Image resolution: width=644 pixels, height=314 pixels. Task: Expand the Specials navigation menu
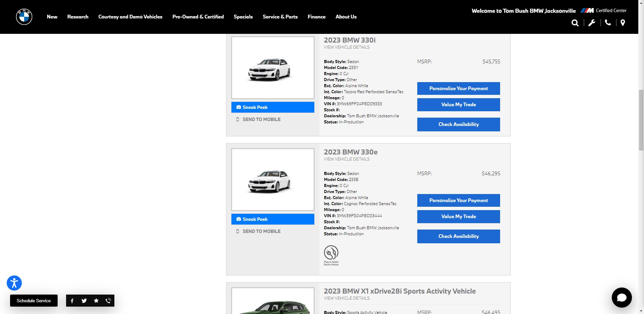point(243,17)
